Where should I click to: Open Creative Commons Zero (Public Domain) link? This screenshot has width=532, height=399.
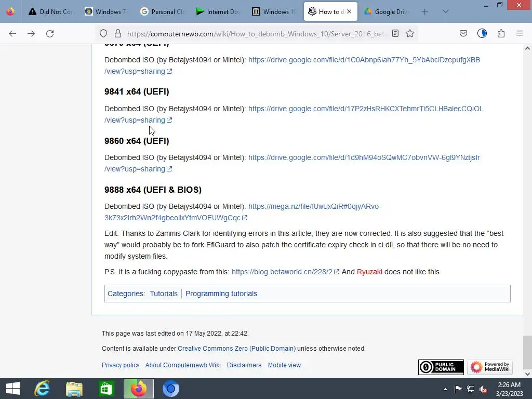point(236,349)
